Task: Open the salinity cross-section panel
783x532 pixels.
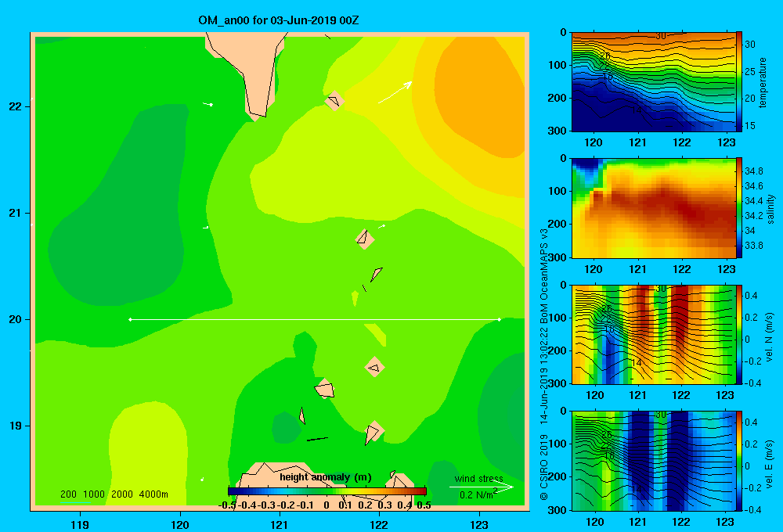Action: point(653,208)
